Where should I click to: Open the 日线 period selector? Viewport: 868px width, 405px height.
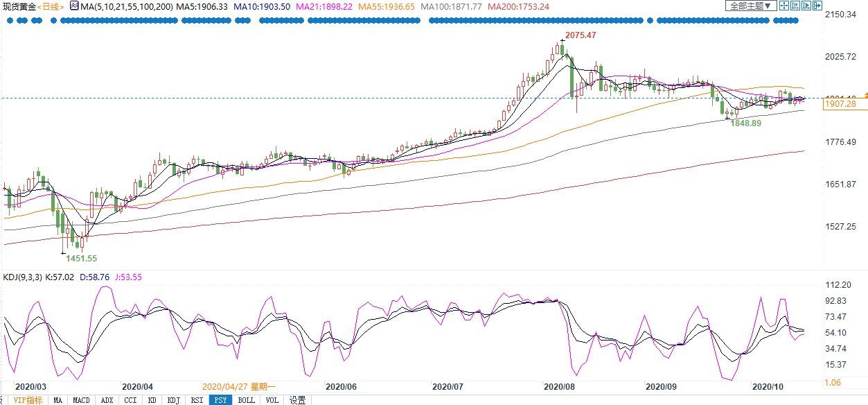[51, 6]
